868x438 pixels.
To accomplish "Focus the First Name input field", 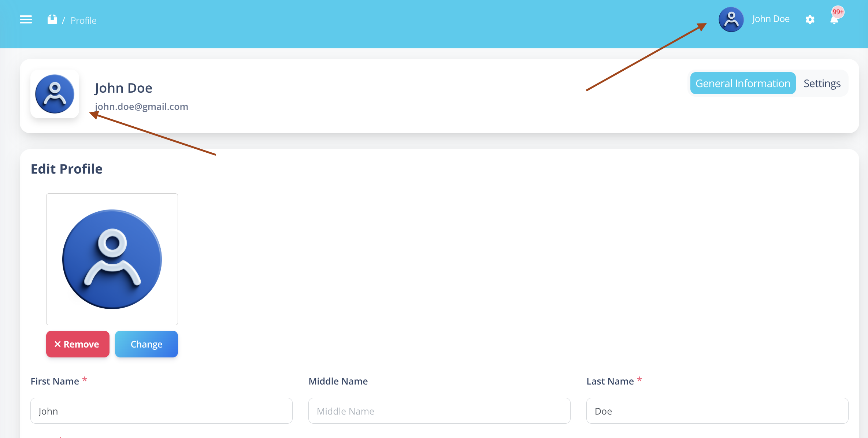I will (162, 411).
